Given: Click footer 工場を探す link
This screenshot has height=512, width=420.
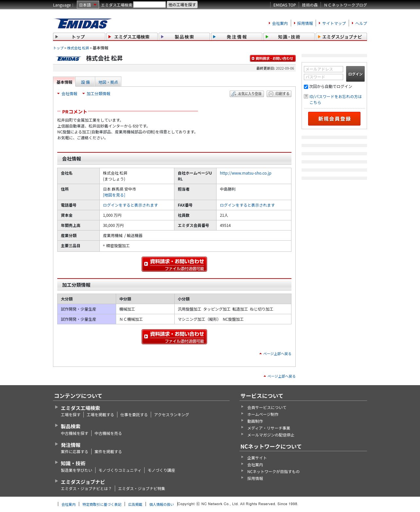Looking at the screenshot, I should pos(71,415).
